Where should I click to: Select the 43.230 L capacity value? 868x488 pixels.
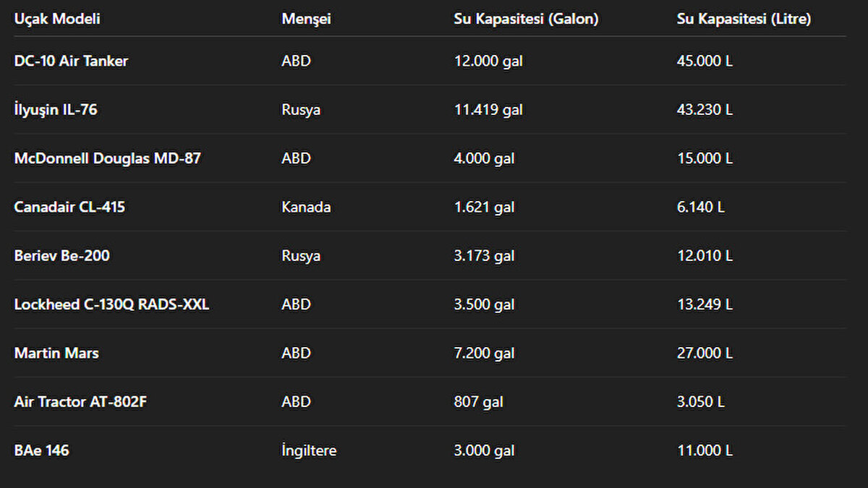(705, 110)
